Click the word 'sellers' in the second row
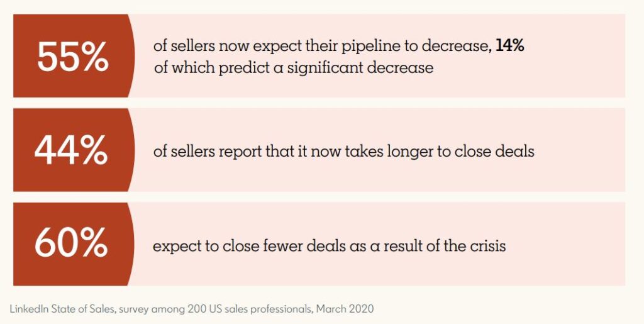 pyautogui.click(x=192, y=152)
